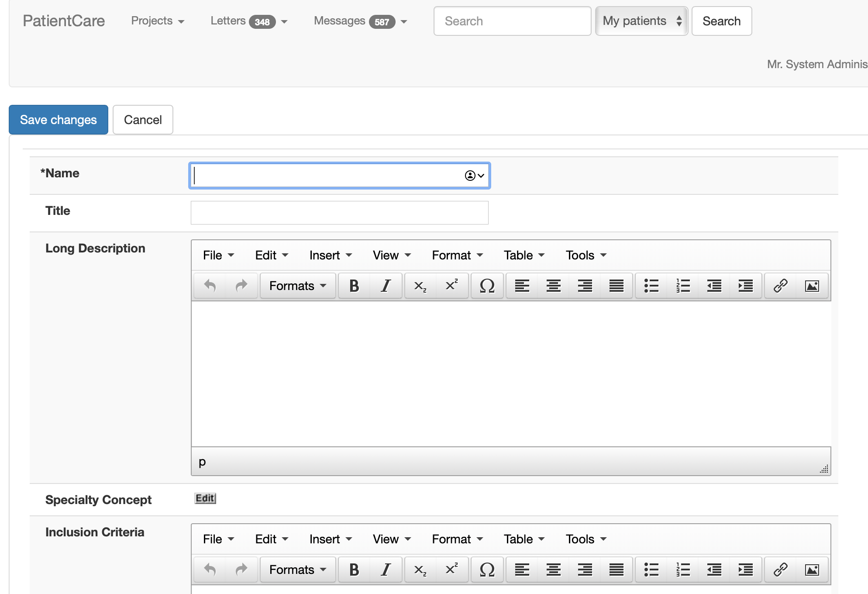This screenshot has height=594, width=868.
Task: Click the undo icon in Long Description toolbar
Action: point(209,286)
